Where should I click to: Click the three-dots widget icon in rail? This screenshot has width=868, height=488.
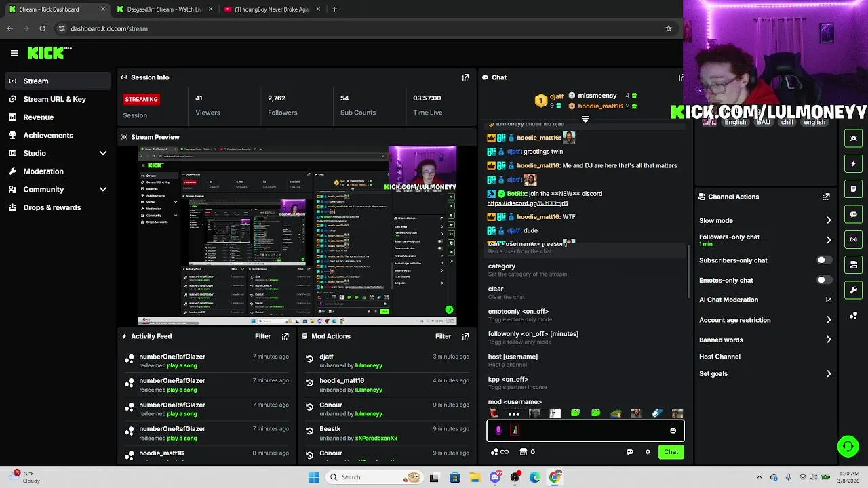pyautogui.click(x=854, y=315)
